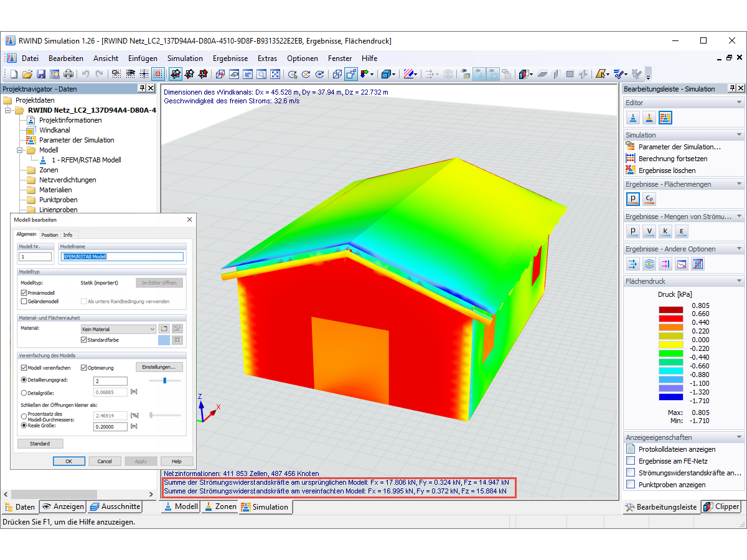Viewport: 747px width, 560px height.
Task: Click the magenta arrows icon in Andere Optionen
Action: pyautogui.click(x=665, y=264)
